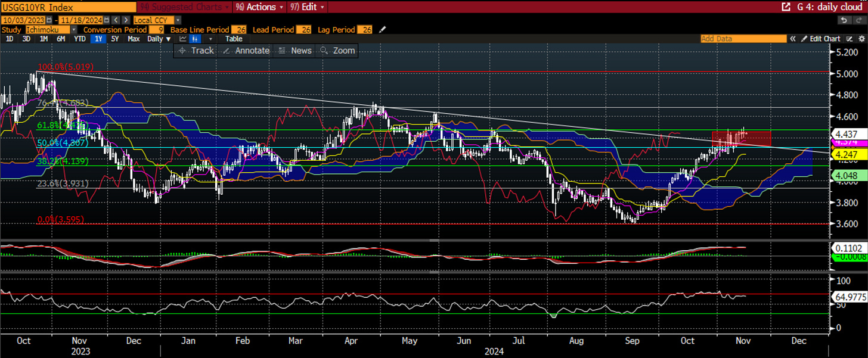Select the 3D time range
868x358 pixels.
tap(26, 39)
